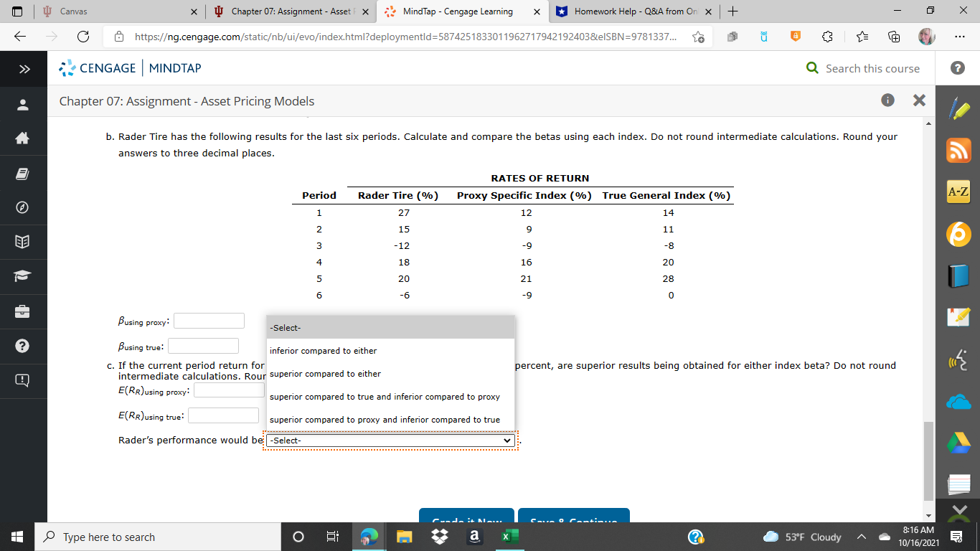
Task: Open the Windows Start menu
Action: [x=17, y=537]
